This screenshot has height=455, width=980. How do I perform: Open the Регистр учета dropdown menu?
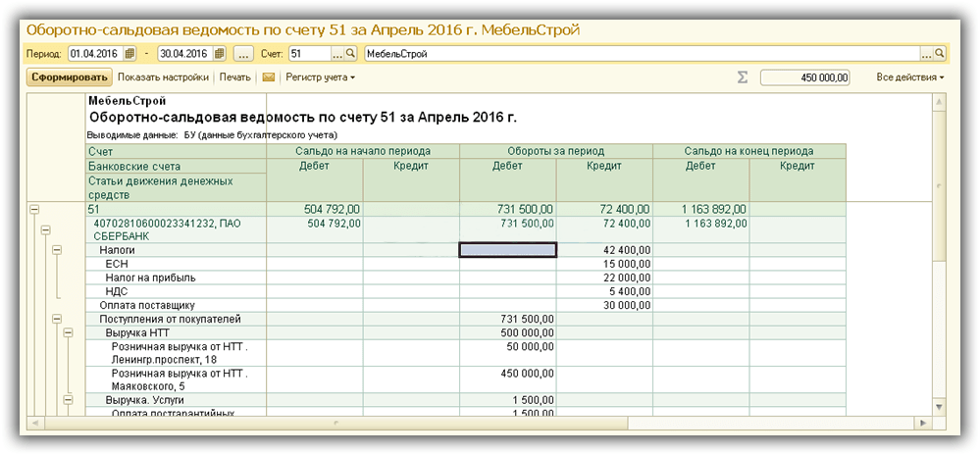[x=320, y=76]
